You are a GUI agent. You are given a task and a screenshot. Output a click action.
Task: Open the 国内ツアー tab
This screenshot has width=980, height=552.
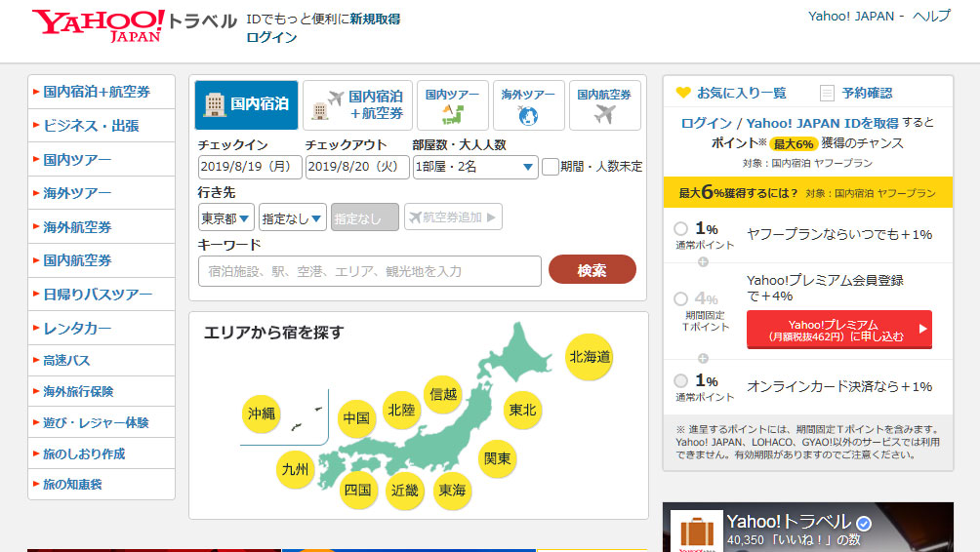point(452,105)
